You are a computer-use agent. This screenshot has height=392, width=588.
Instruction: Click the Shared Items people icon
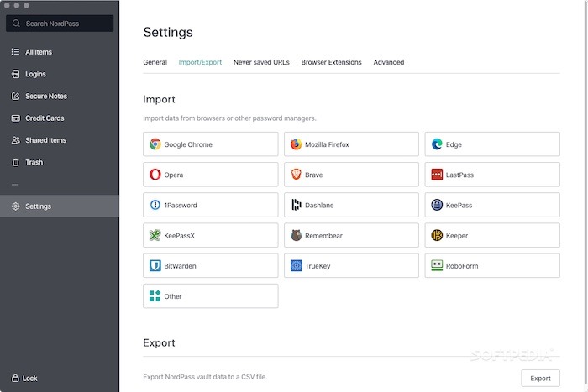point(15,140)
